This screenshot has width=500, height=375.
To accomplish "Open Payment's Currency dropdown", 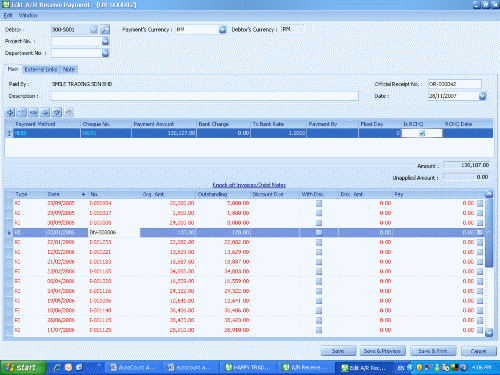I will [222, 30].
